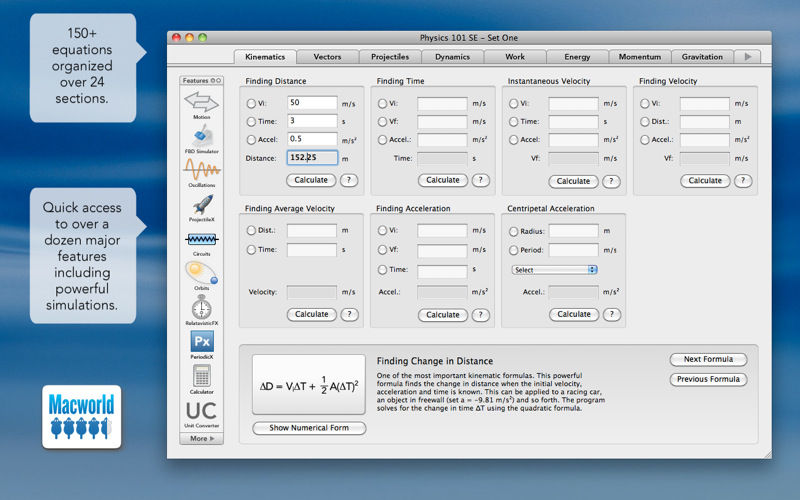Image resolution: width=800 pixels, height=500 pixels.
Task: Open the Oscillations wave icon
Action: [x=202, y=169]
